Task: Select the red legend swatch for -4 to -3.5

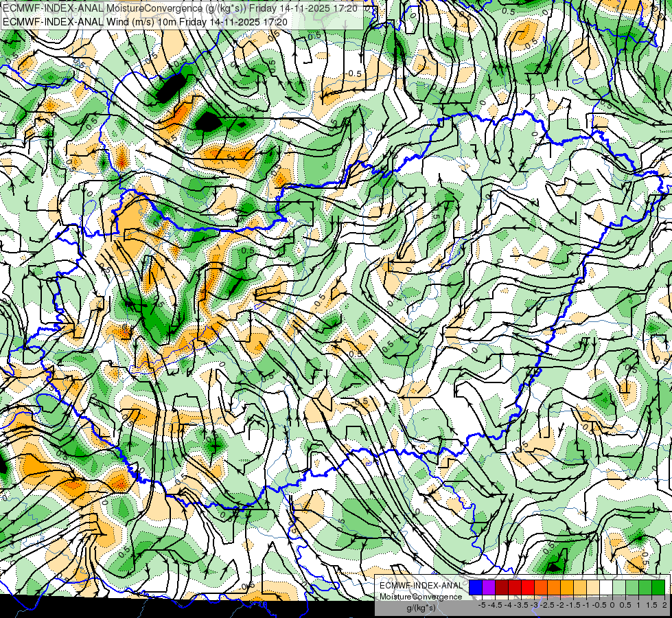Action: tap(515, 588)
